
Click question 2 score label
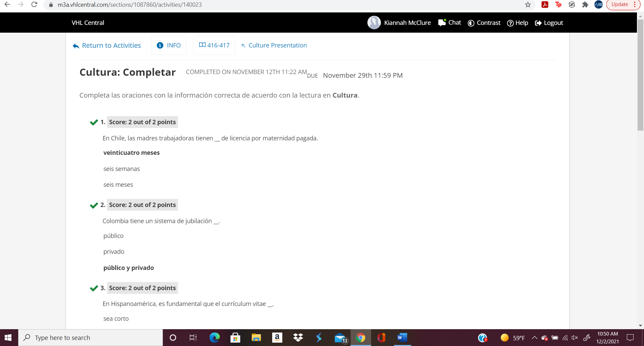pyautogui.click(x=142, y=205)
